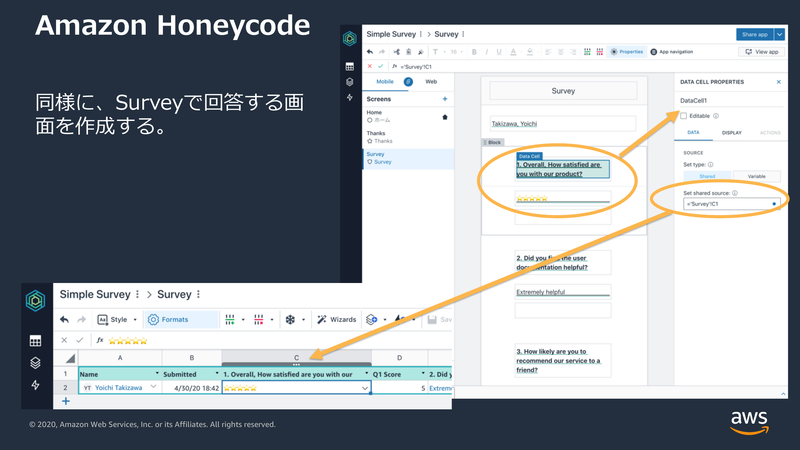Click Set shared source input field
Screen dimensions: 800x450
[732, 204]
